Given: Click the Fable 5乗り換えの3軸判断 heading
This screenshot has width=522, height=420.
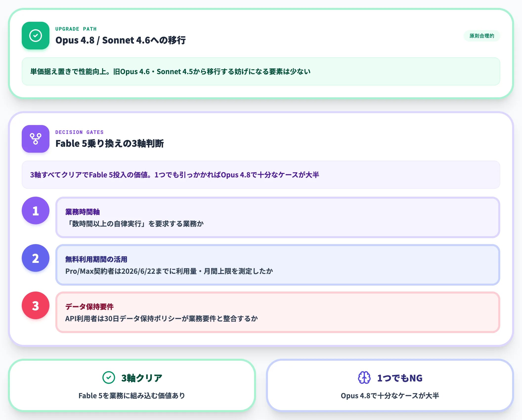Looking at the screenshot, I should (x=109, y=143).
